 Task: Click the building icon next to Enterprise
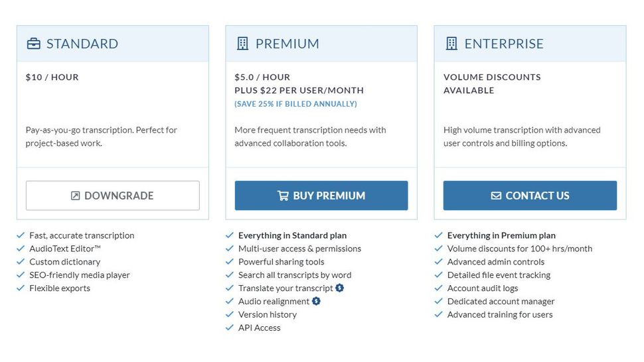(x=451, y=44)
